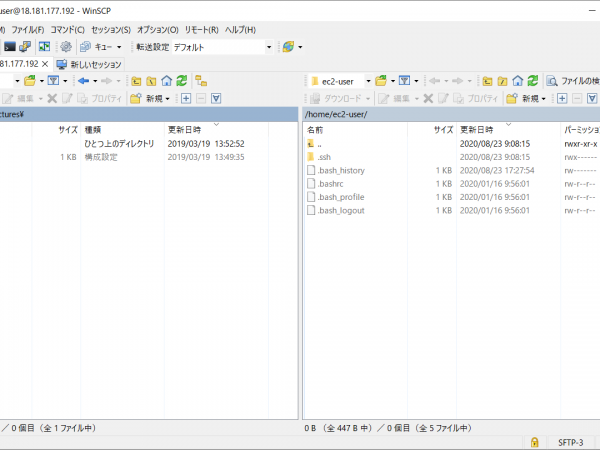Screen dimensions: 600x450
Task: Open the リモート(R) menu
Action: click(x=201, y=30)
